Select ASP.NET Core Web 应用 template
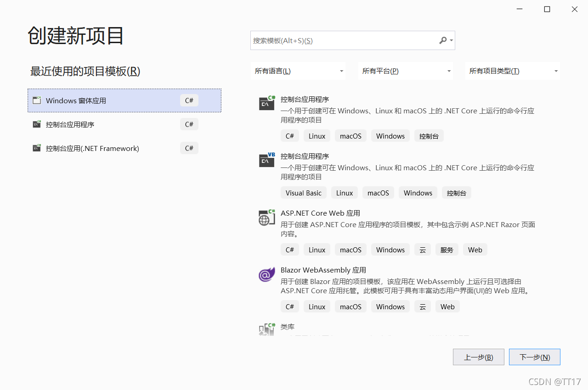The height and width of the screenshot is (390, 588). (x=320, y=213)
